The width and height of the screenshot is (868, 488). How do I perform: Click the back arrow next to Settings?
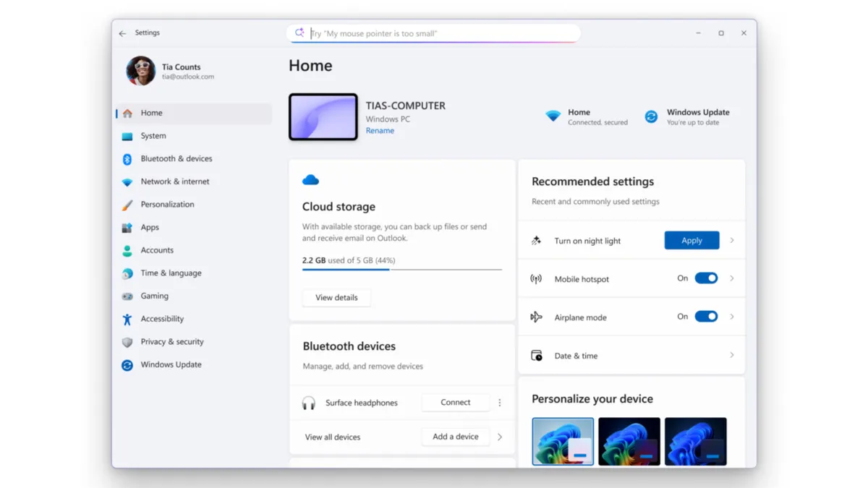[123, 33]
